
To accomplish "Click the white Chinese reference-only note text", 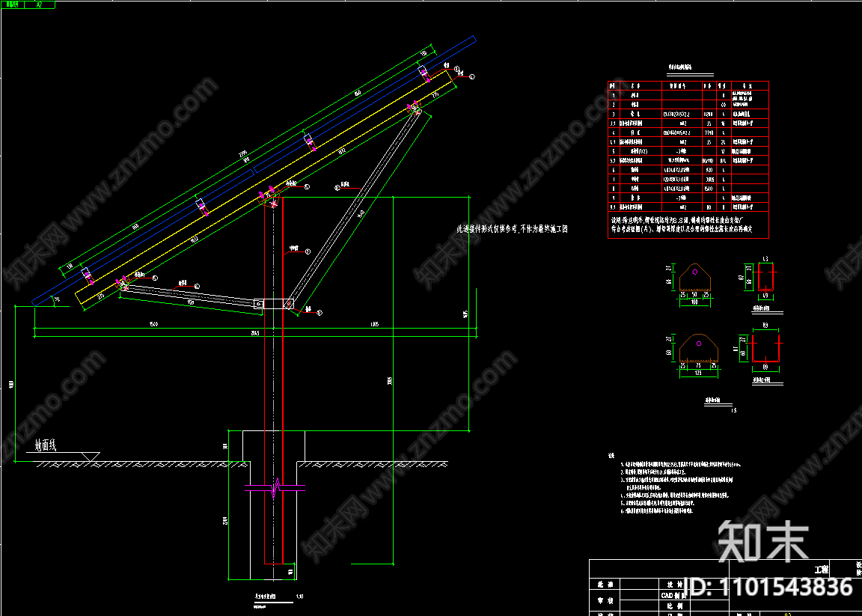I will tap(512, 229).
